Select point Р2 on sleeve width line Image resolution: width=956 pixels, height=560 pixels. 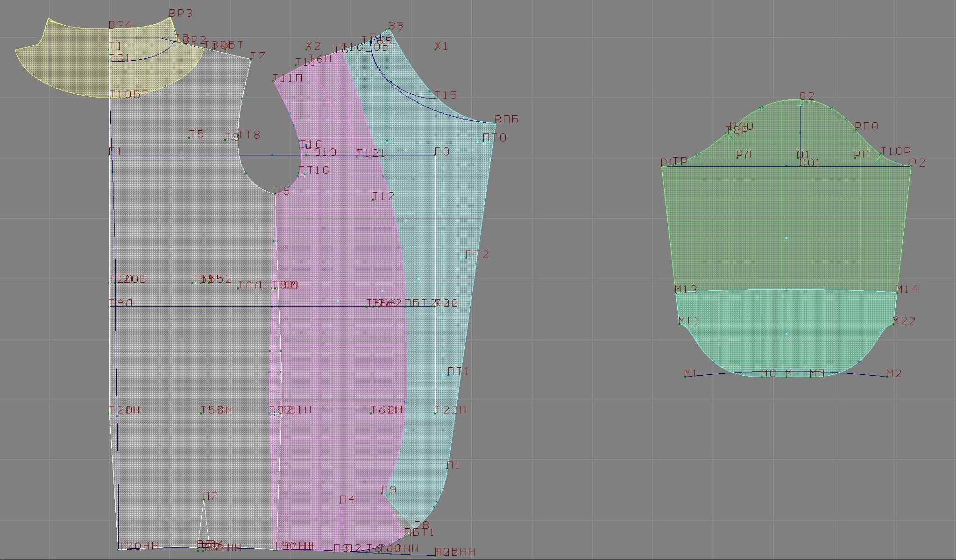pyautogui.click(x=911, y=166)
